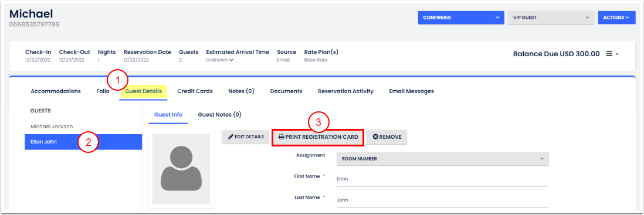The image size is (644, 215).
Task: Show Reservation Activity tab
Action: (346, 91)
